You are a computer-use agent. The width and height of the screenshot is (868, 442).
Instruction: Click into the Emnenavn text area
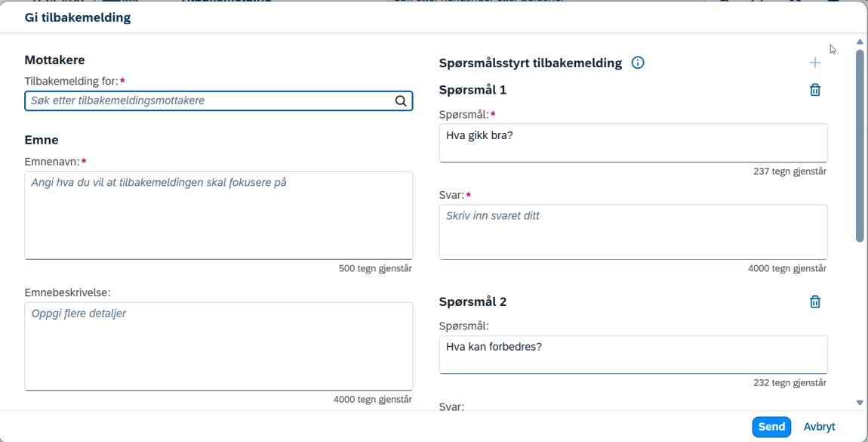[219, 215]
